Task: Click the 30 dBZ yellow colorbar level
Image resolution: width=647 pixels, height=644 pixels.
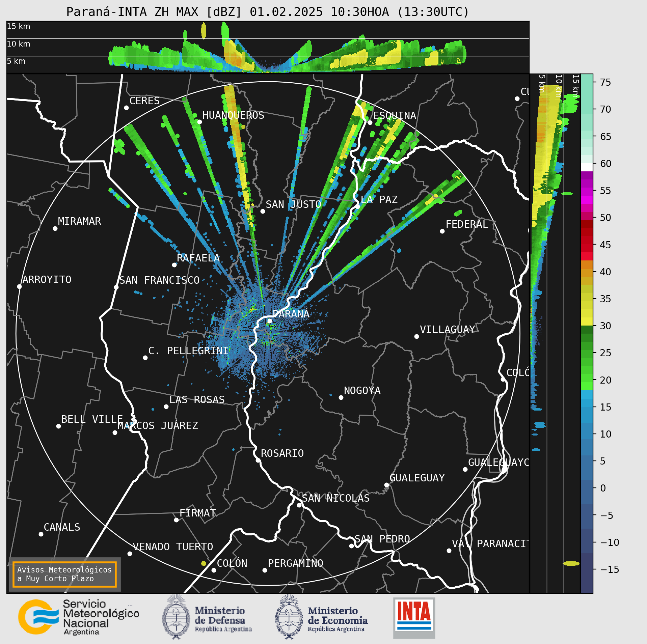Action: click(x=587, y=321)
